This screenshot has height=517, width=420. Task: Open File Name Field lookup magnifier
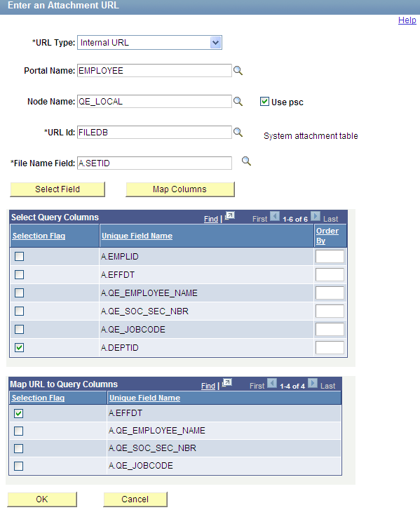pyautogui.click(x=246, y=161)
